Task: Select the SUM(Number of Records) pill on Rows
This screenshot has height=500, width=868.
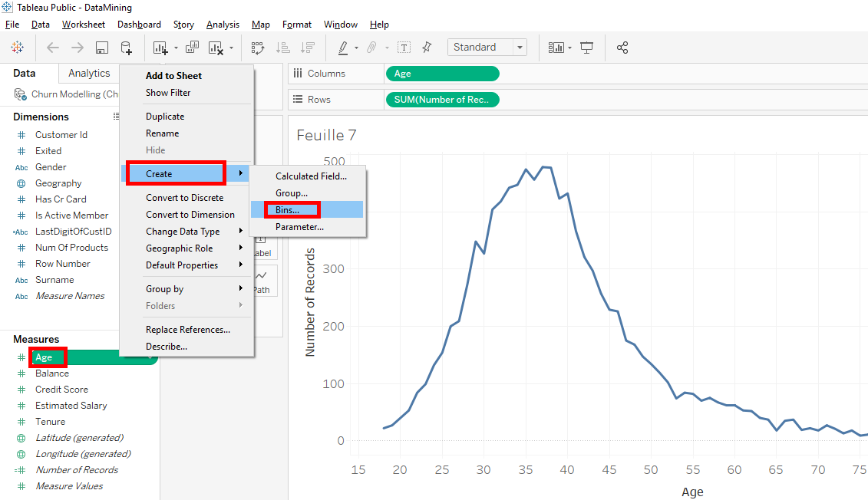Action: [x=442, y=99]
